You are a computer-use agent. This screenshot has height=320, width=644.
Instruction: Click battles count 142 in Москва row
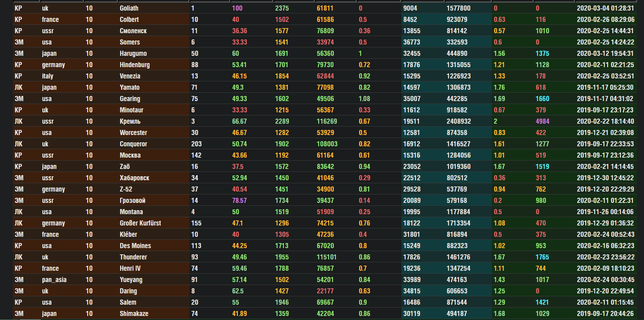196,155
